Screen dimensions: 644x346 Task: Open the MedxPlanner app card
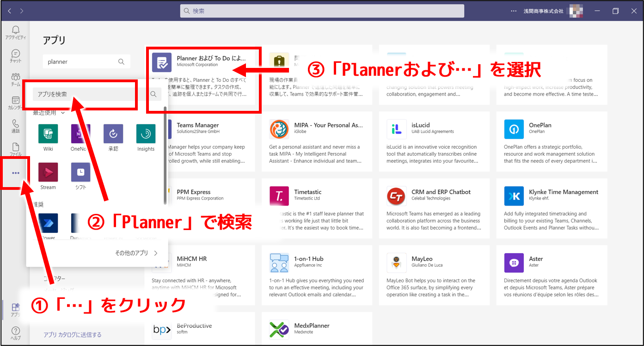click(317, 328)
